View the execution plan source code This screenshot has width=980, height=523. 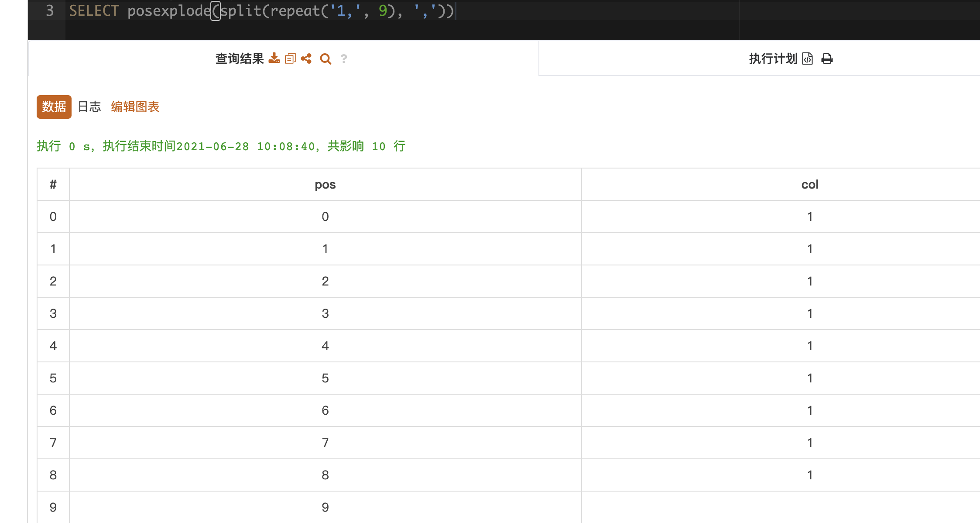click(807, 58)
